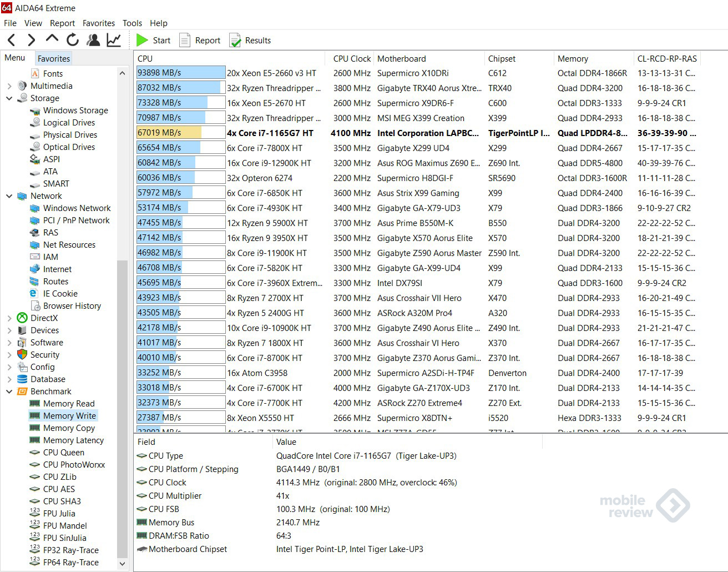Open the File menu
The height and width of the screenshot is (572, 728).
coord(10,23)
